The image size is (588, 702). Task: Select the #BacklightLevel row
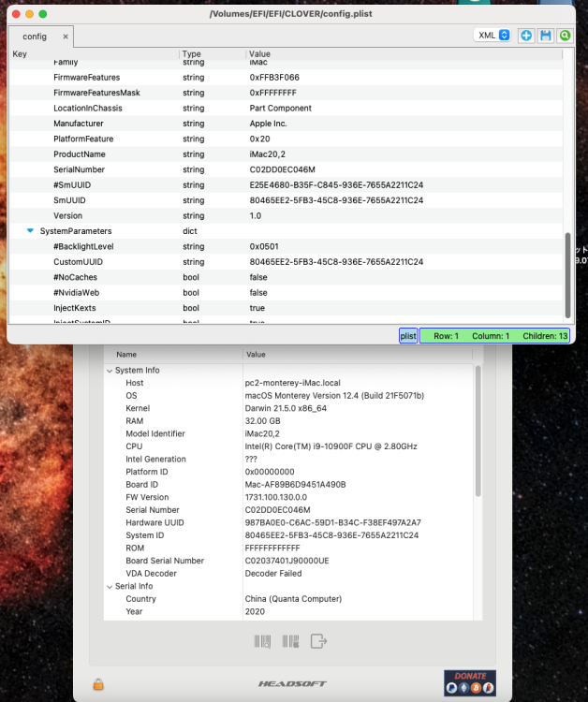coord(287,247)
